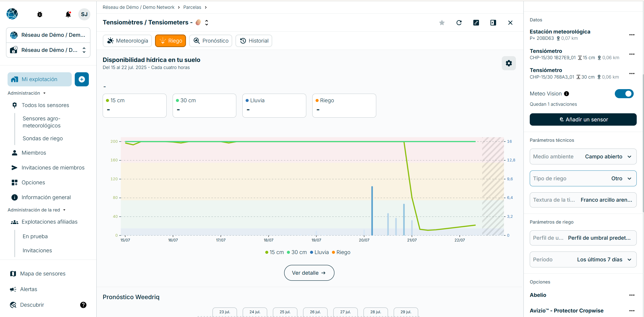Click Añadir un sensor button
This screenshot has height=317, width=644.
[583, 120]
